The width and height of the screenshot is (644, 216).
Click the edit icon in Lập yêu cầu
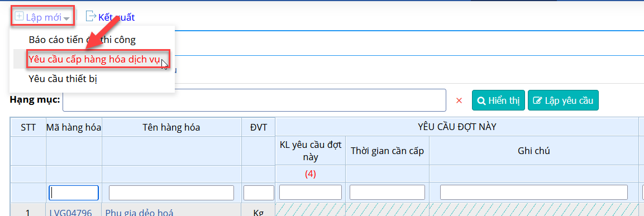537,100
